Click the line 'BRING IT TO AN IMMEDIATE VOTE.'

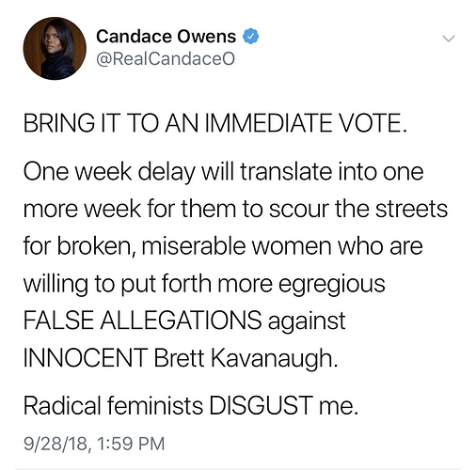click(215, 122)
